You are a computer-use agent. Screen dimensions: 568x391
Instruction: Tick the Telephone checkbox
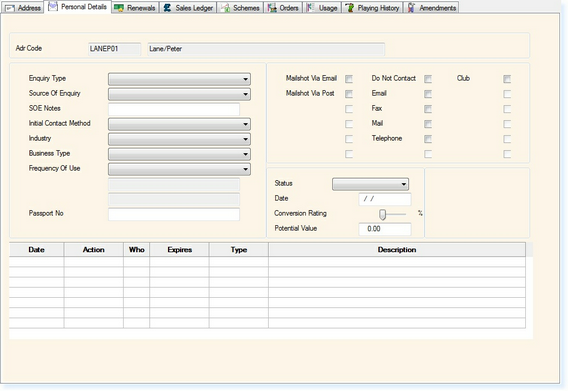point(428,139)
